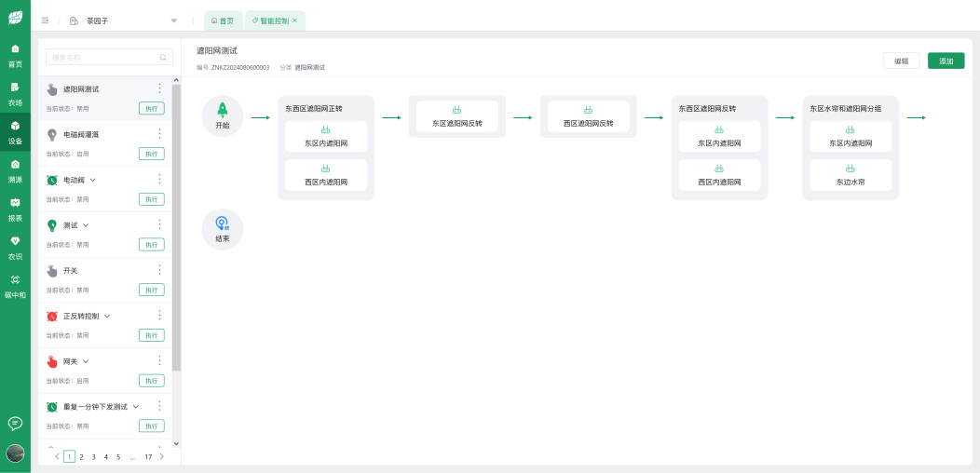Click the 开始 rocket node

(x=223, y=116)
